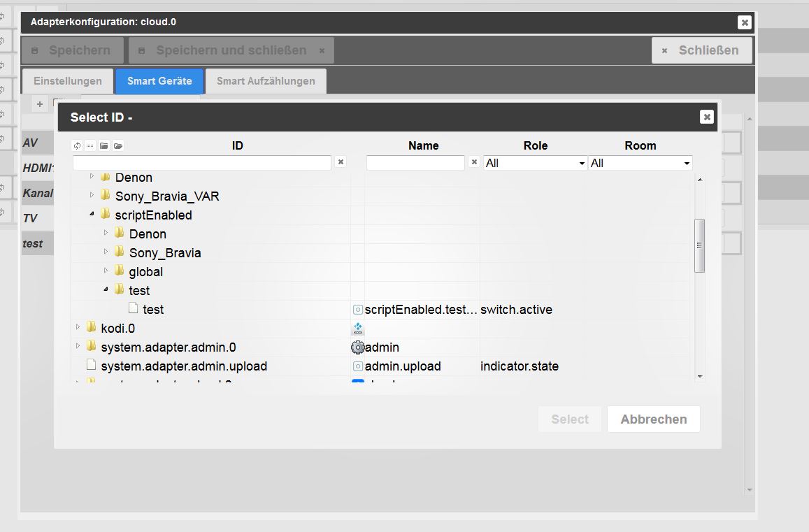Click the gear icon beside admin

[x=357, y=347]
